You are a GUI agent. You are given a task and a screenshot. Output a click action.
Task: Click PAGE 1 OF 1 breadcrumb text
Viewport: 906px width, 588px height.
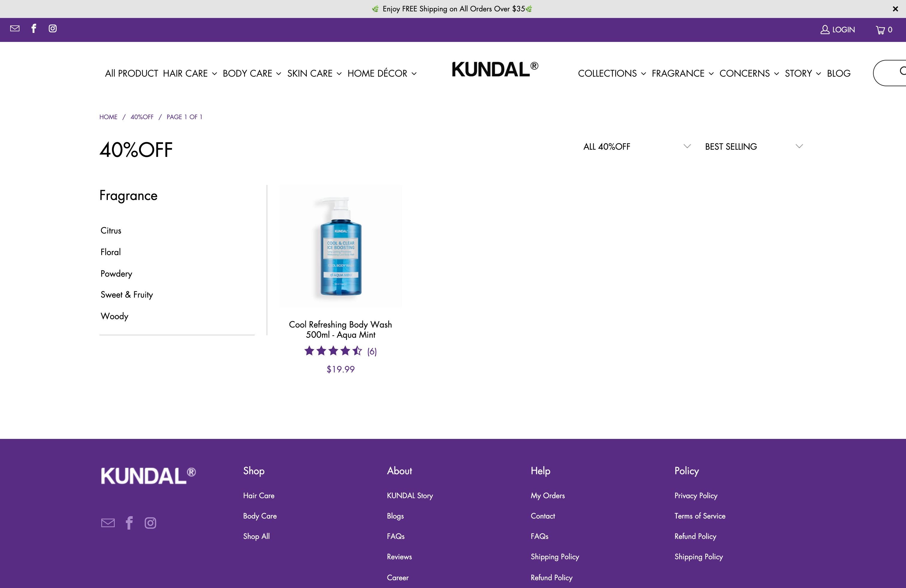coord(184,117)
